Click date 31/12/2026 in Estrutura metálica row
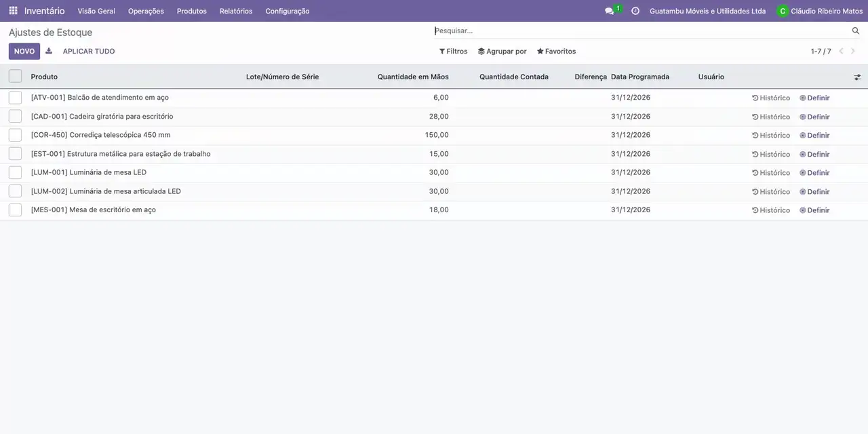The width and height of the screenshot is (868, 434). pyautogui.click(x=631, y=154)
